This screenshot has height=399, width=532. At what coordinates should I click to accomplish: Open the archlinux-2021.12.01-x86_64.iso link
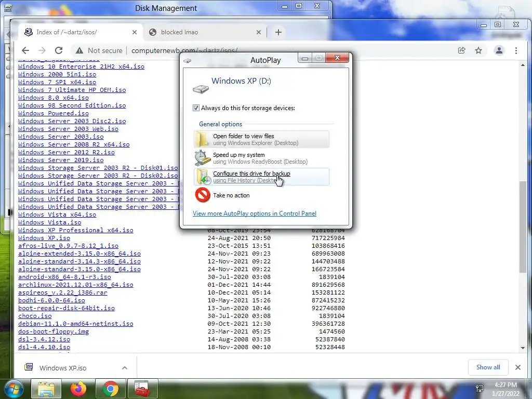[76, 285]
